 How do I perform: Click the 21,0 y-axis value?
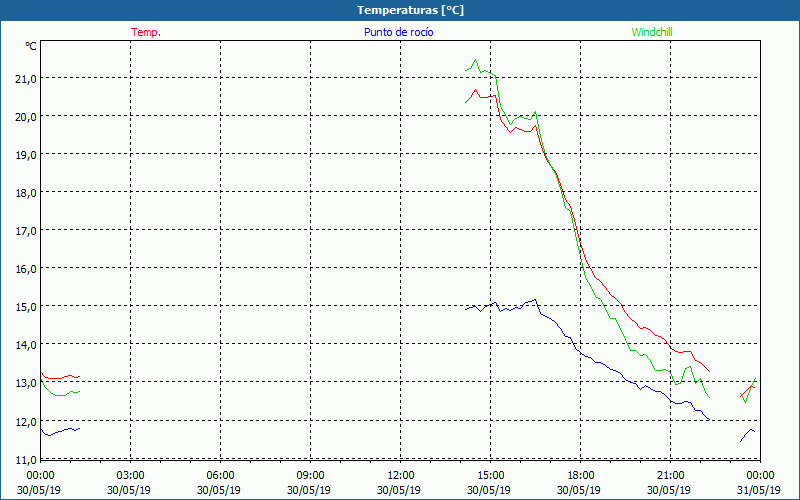pos(26,79)
